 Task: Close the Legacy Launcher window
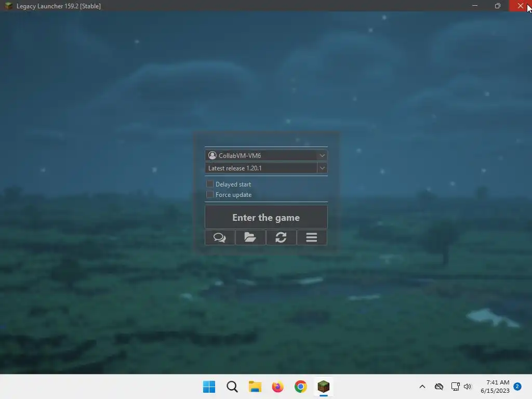click(521, 6)
